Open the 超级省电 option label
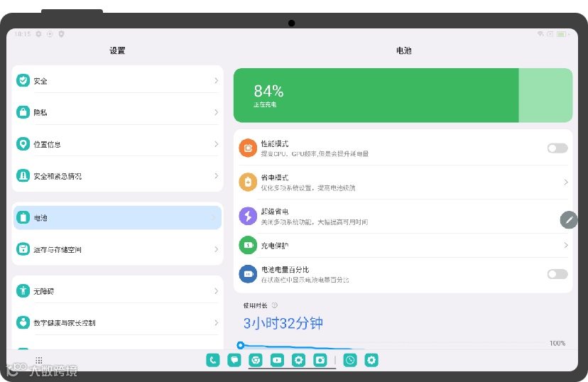The height and width of the screenshot is (382, 588). [x=275, y=212]
